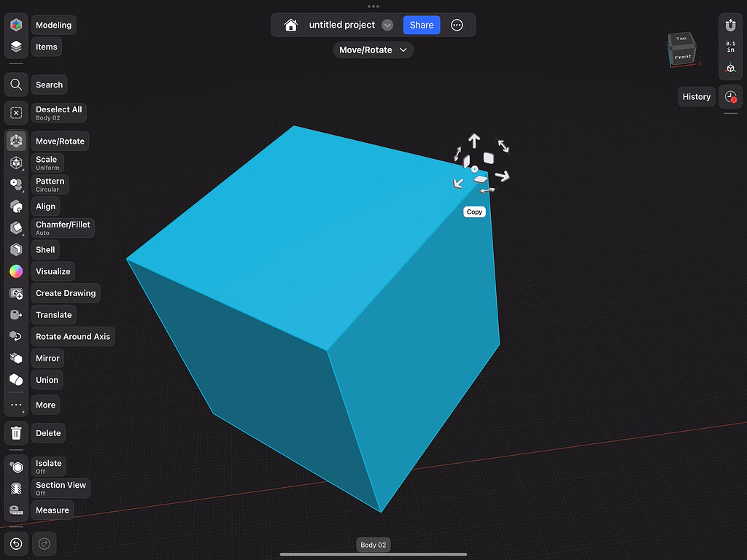Screen dimensions: 747x560
Task: Click the Share button
Action: tap(421, 24)
